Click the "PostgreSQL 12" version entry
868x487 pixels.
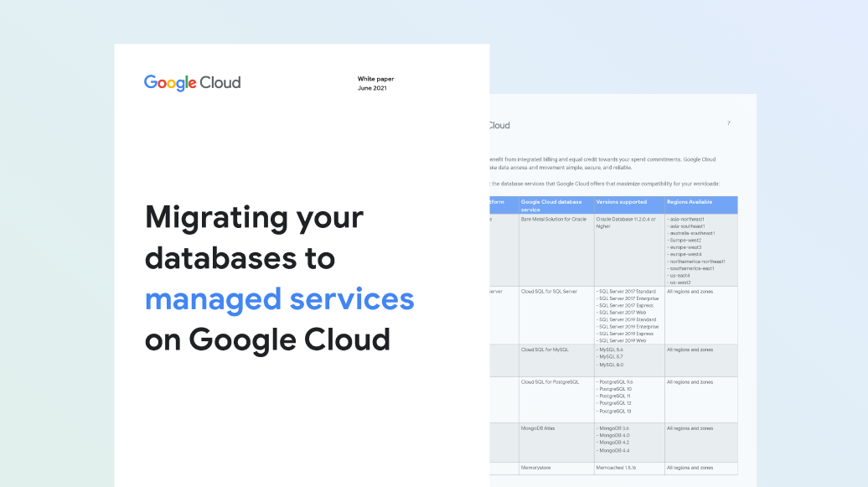614,403
